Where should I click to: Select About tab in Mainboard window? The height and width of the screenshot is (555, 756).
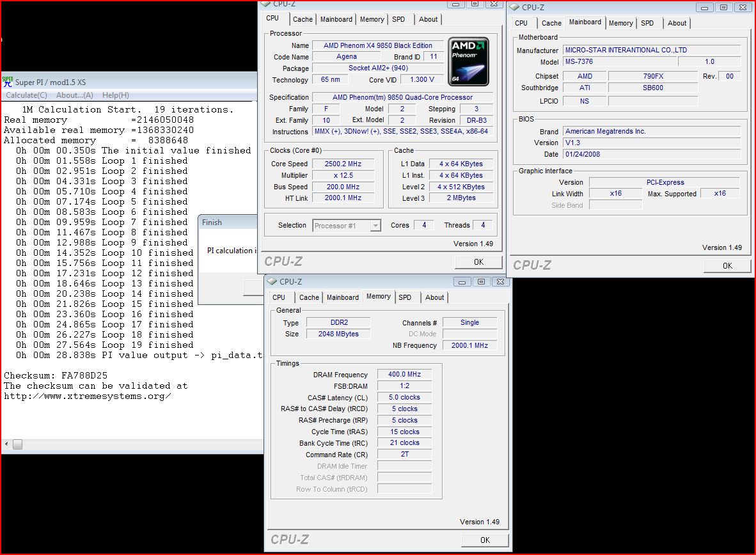pyautogui.click(x=677, y=23)
